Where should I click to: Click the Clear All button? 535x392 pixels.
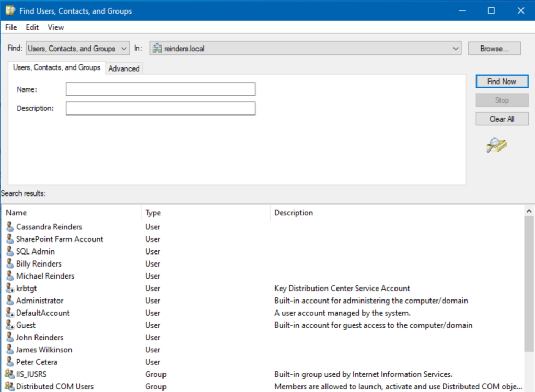click(502, 118)
